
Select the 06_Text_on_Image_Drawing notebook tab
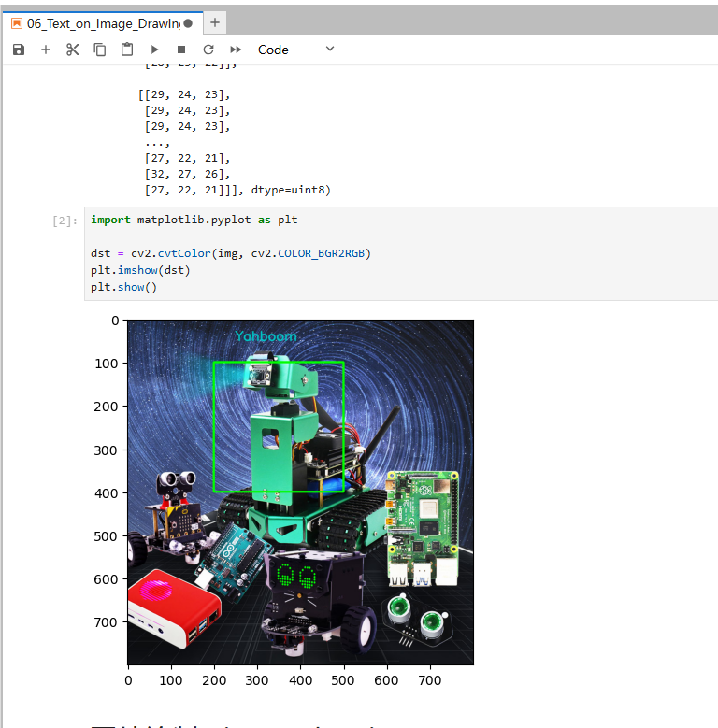103,23
